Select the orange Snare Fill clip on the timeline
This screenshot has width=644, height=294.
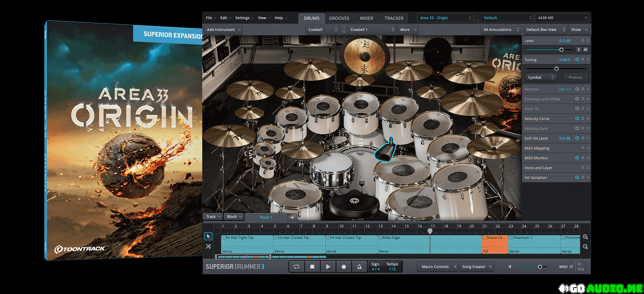[x=495, y=245]
